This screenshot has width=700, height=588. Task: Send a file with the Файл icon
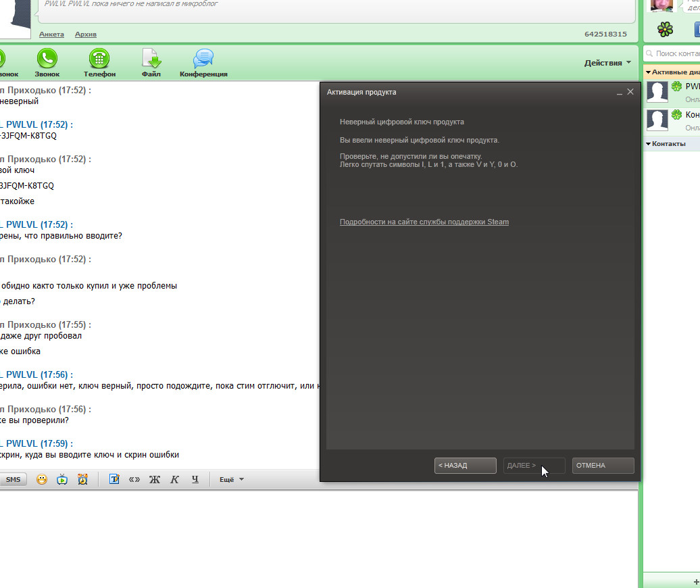click(151, 62)
